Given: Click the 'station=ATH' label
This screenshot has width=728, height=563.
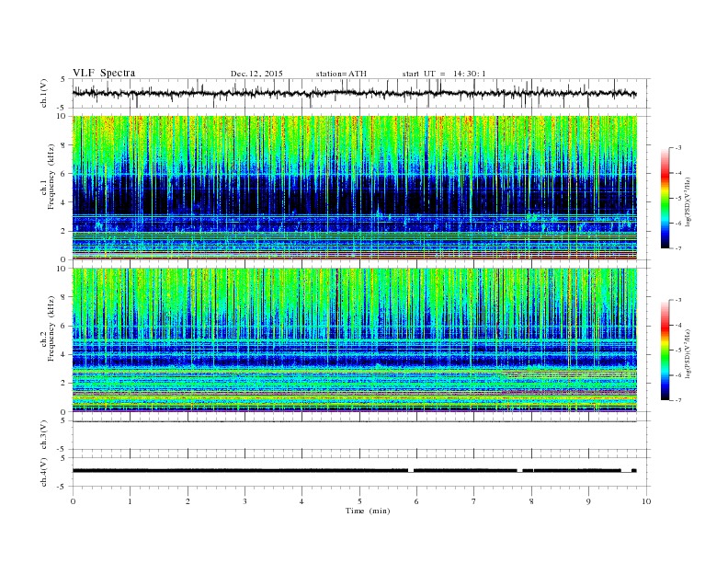Looking at the screenshot, I should [x=341, y=74].
